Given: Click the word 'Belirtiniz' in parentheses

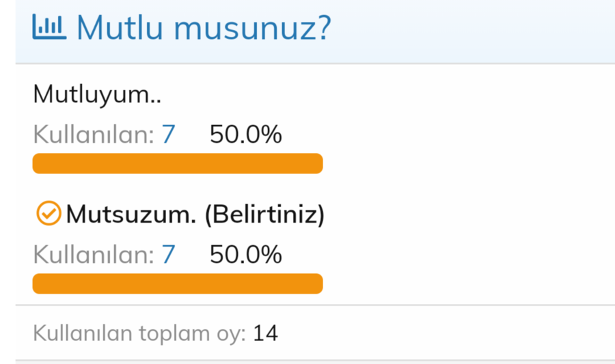Looking at the screenshot, I should coord(264,214).
